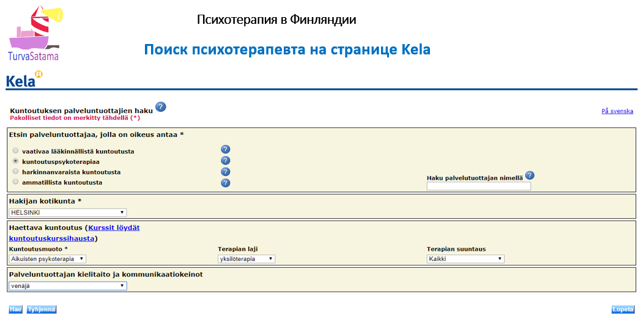Click the Pakolliset tiedot on merkitty tähdellä notice

click(75, 118)
